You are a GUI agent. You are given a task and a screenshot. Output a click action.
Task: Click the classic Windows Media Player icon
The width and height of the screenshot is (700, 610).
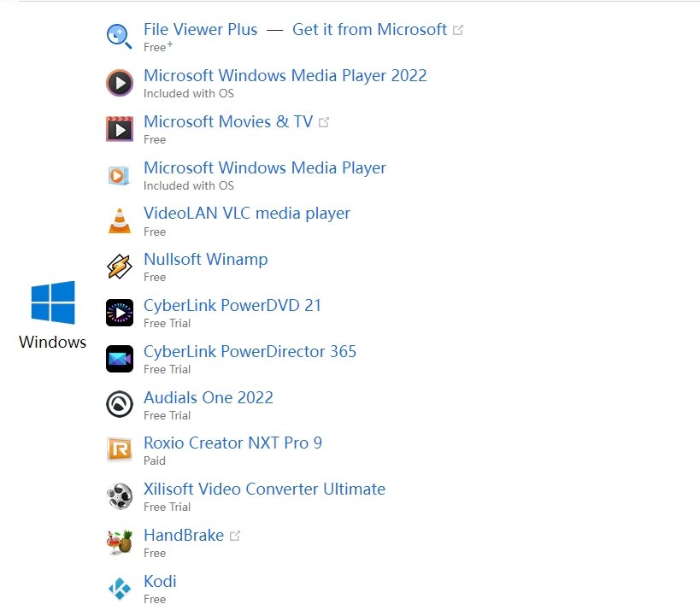point(119,175)
